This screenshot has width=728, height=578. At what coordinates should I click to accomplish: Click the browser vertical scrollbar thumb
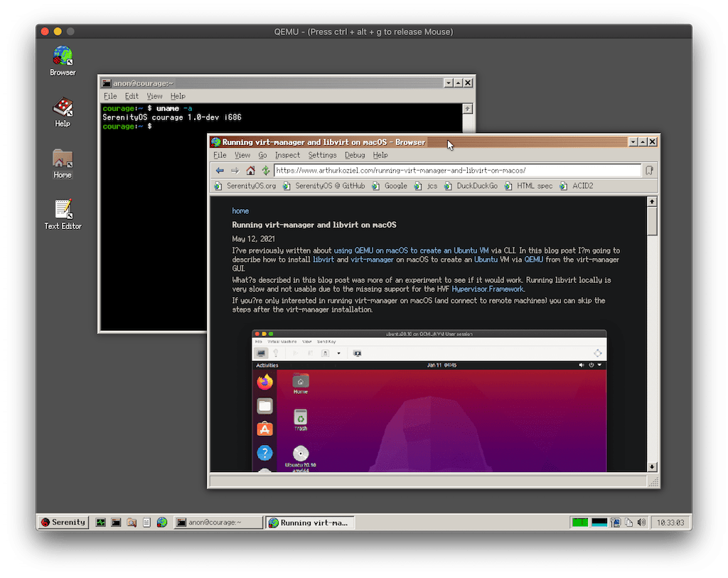(x=653, y=221)
